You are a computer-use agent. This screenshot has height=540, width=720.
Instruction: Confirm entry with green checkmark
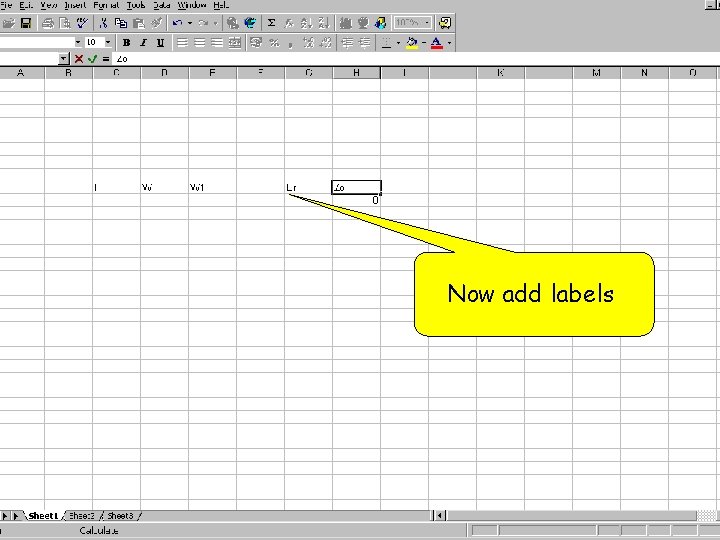92,59
